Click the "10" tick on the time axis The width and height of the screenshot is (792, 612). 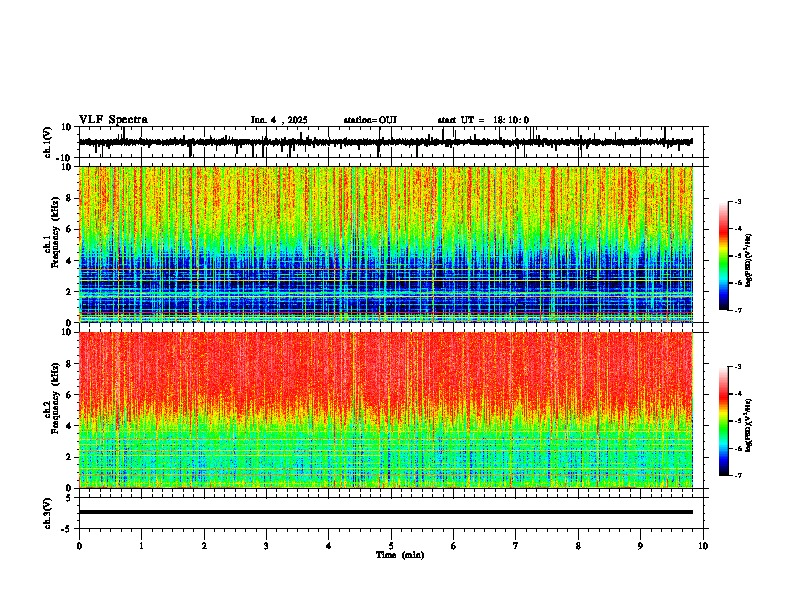point(703,546)
